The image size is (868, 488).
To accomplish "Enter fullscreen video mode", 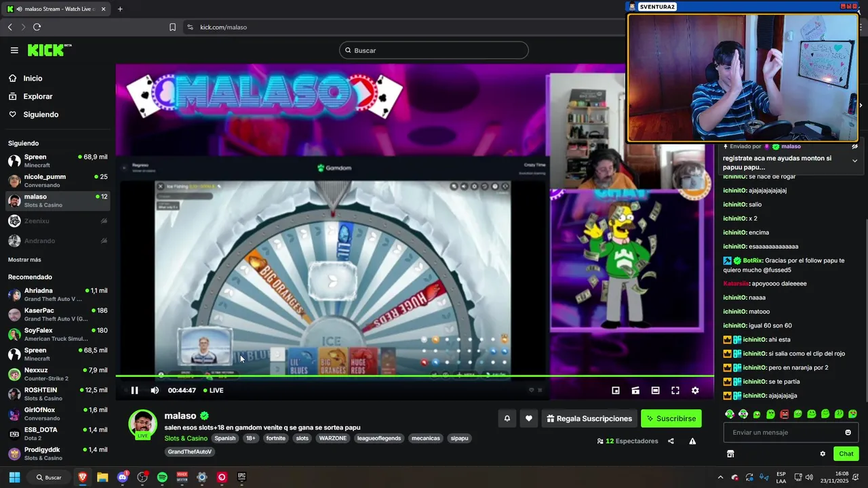I will (675, 390).
